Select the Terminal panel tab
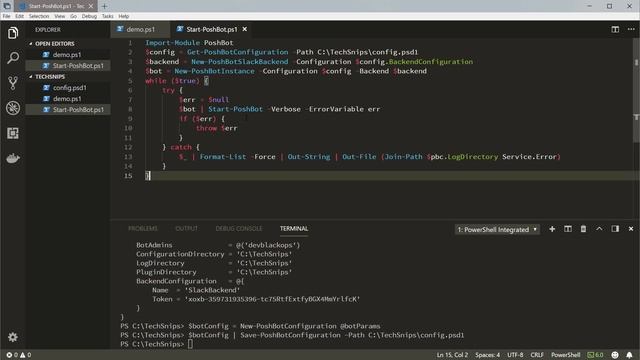The height and width of the screenshot is (360, 640). 294,229
